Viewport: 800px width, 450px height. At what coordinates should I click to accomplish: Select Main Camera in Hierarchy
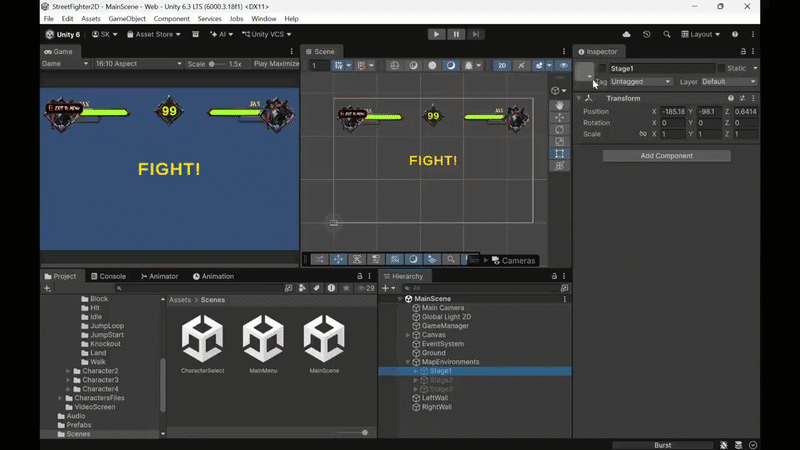pos(443,308)
